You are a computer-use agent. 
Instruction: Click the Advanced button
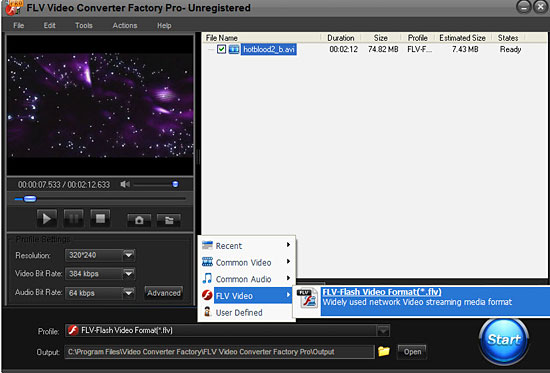(x=164, y=293)
